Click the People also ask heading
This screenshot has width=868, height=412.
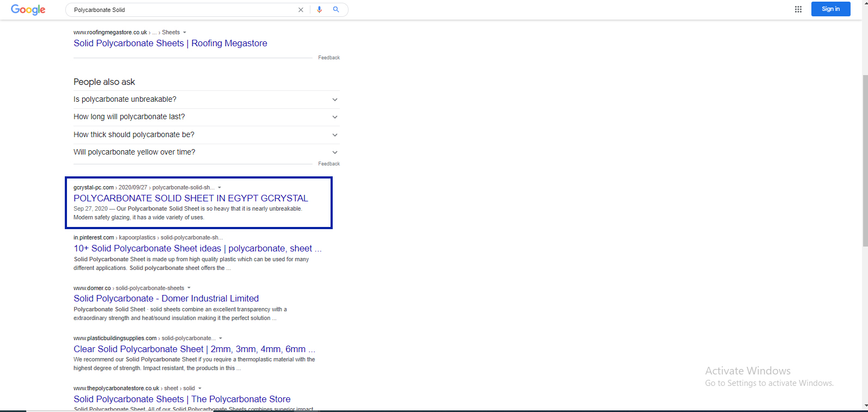(104, 82)
